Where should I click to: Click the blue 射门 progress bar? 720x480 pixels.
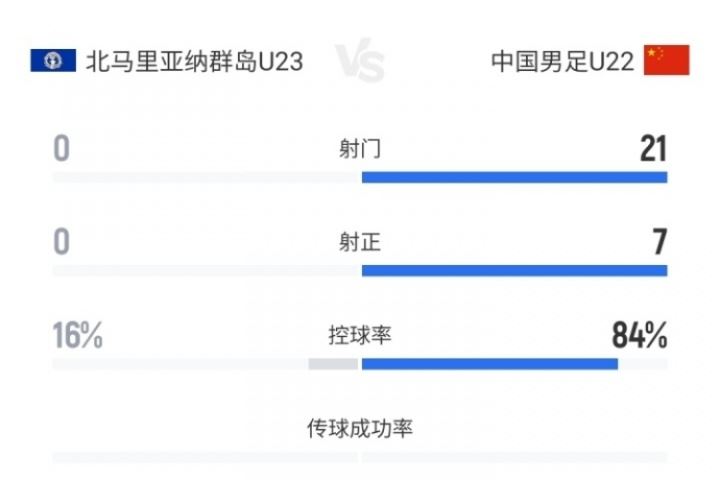coord(514,177)
